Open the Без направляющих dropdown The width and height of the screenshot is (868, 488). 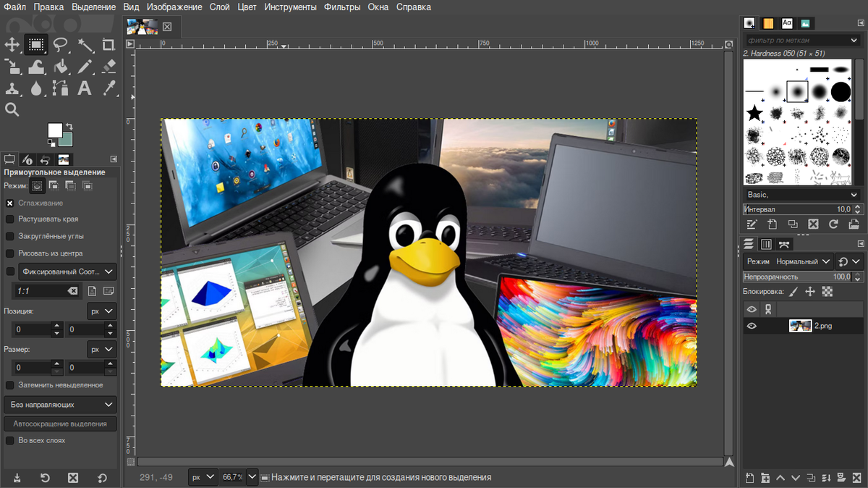click(60, 405)
